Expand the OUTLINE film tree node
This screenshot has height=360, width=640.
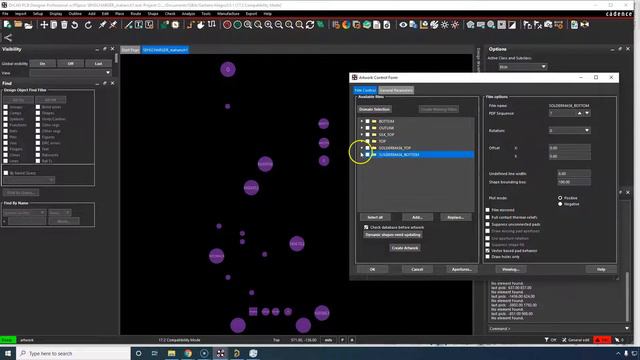(x=362, y=128)
